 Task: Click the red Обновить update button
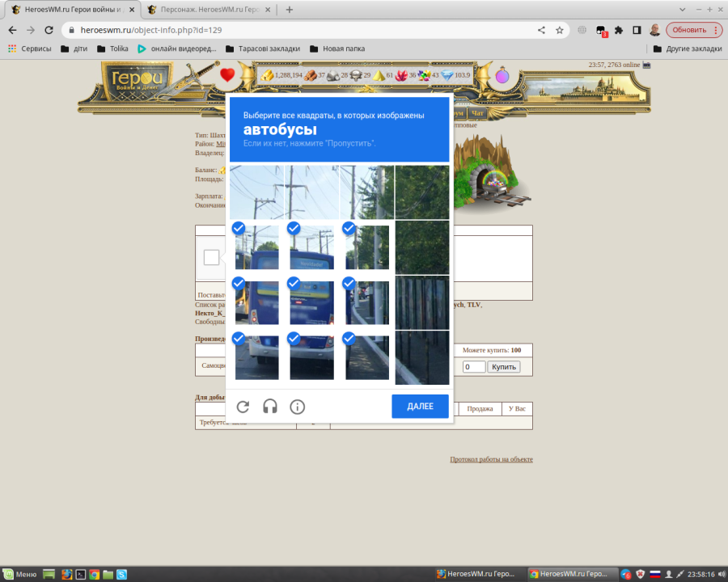[x=689, y=30]
